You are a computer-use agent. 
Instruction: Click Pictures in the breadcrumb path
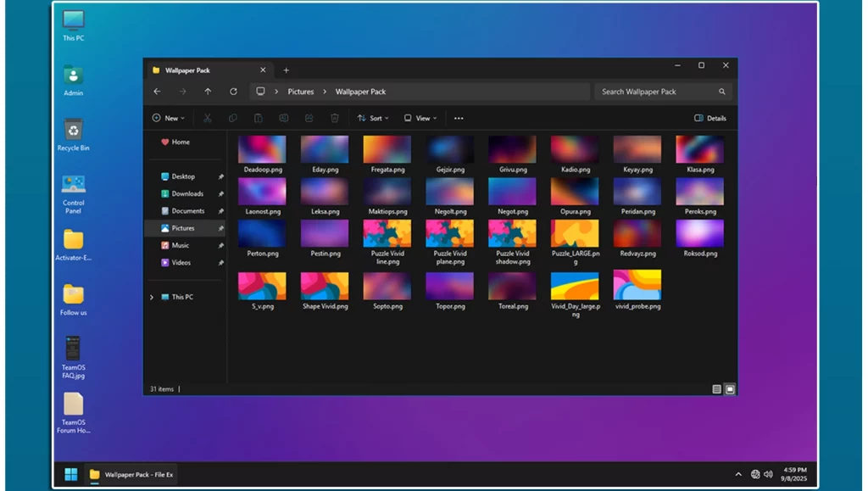tap(300, 92)
